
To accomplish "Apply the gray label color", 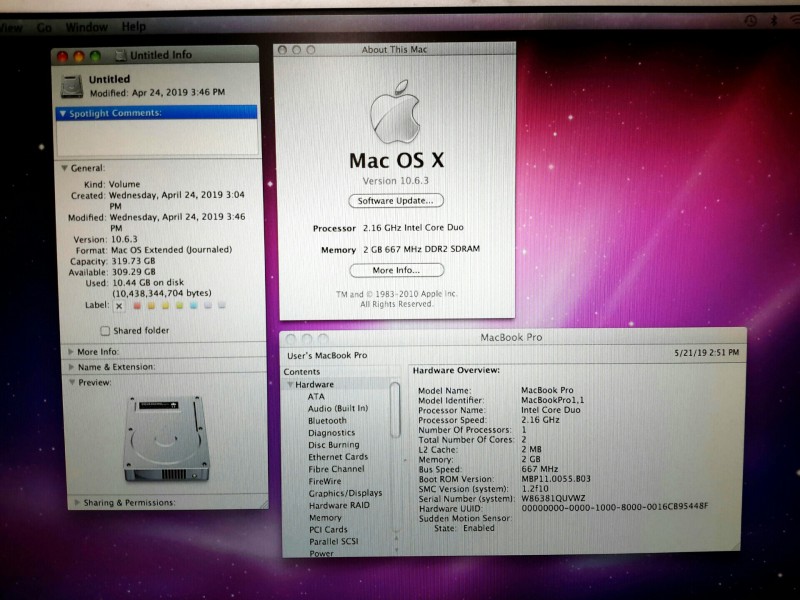I will (x=221, y=305).
